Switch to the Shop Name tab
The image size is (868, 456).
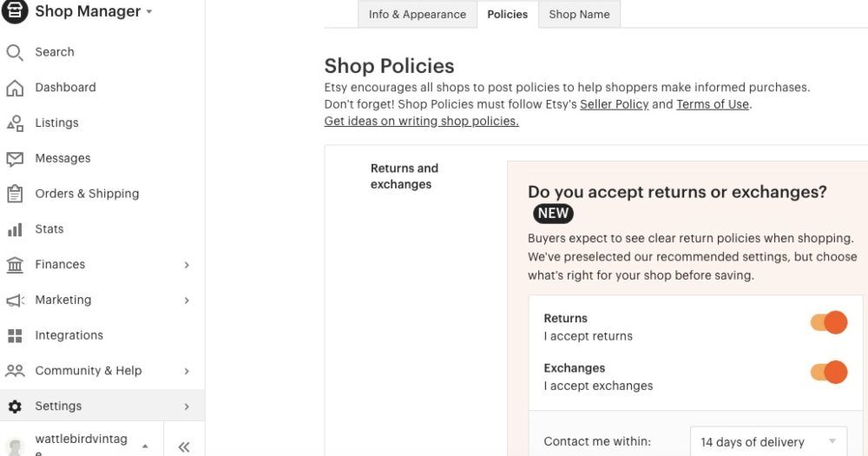(579, 14)
